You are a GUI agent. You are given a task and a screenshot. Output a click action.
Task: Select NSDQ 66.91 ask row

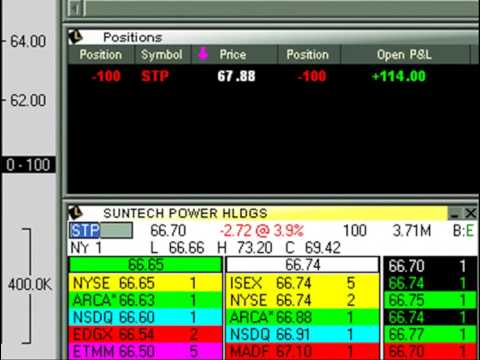[x=302, y=335]
